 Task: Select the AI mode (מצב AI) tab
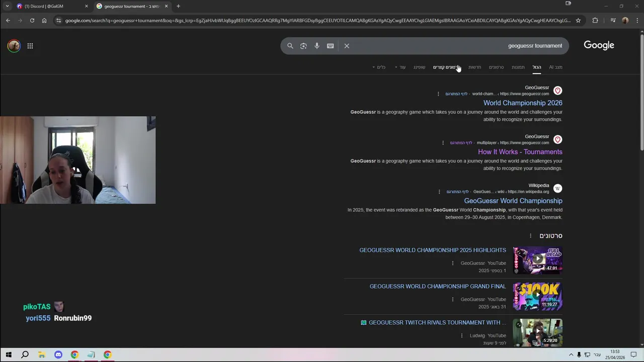pos(555,67)
